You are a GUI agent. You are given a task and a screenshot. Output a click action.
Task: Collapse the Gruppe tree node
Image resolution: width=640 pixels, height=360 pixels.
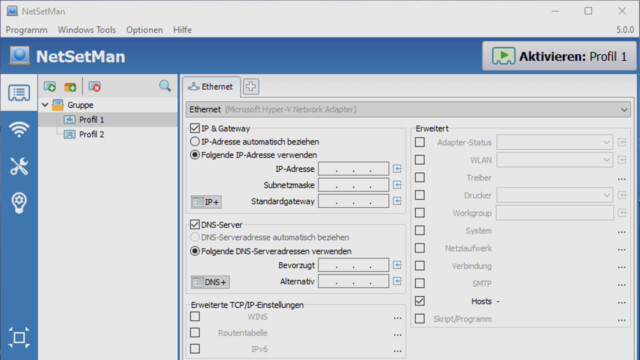(45, 105)
